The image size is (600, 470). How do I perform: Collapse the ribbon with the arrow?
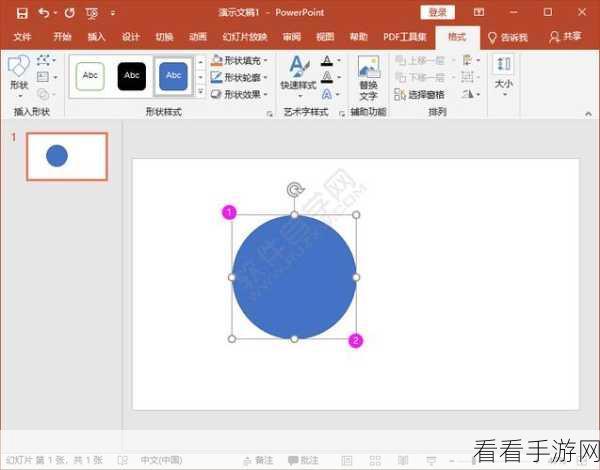pos(588,114)
